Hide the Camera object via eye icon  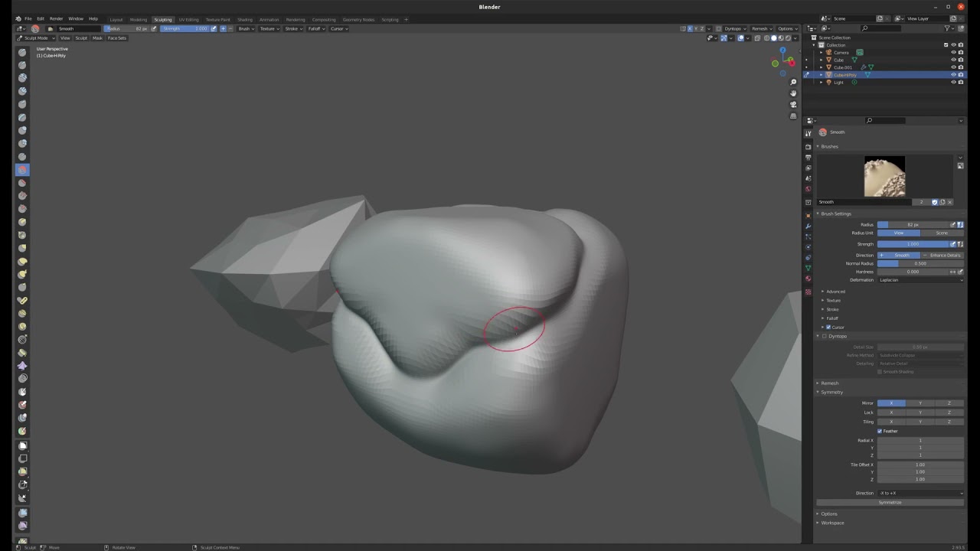(x=953, y=53)
